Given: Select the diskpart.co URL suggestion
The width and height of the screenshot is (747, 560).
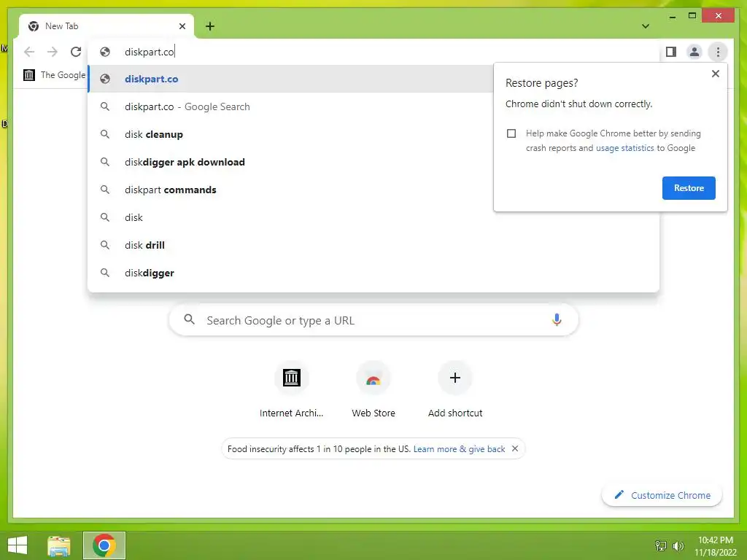Looking at the screenshot, I should click(290, 79).
